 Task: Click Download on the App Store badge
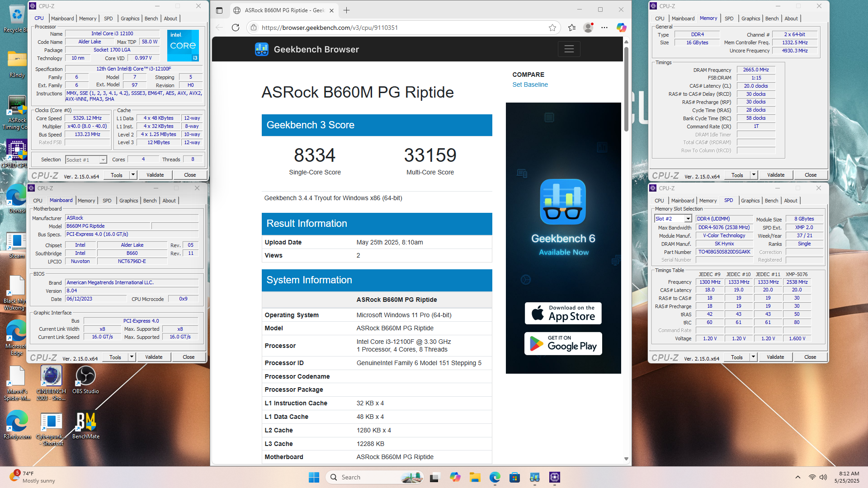point(563,313)
